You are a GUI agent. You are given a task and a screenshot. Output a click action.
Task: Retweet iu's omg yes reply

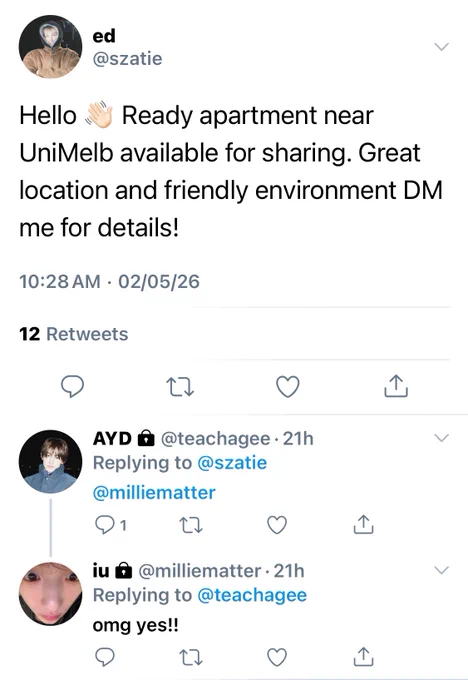coord(191,657)
